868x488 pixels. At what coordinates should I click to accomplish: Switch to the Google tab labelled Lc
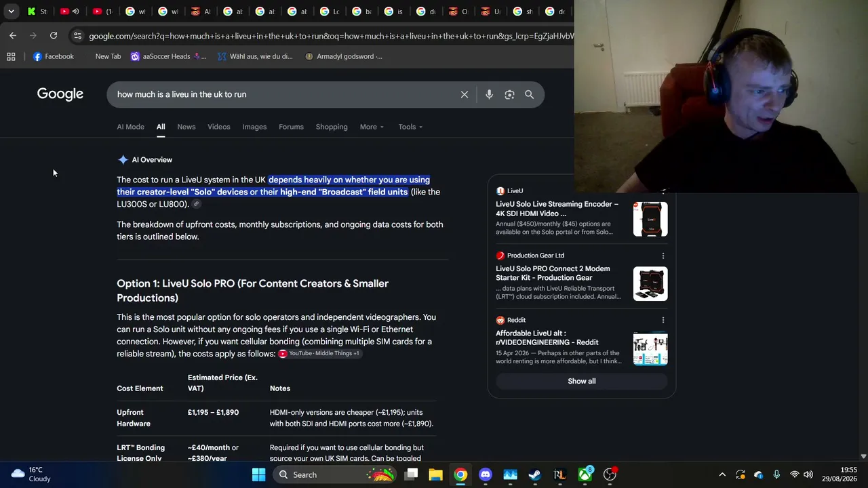(330, 12)
